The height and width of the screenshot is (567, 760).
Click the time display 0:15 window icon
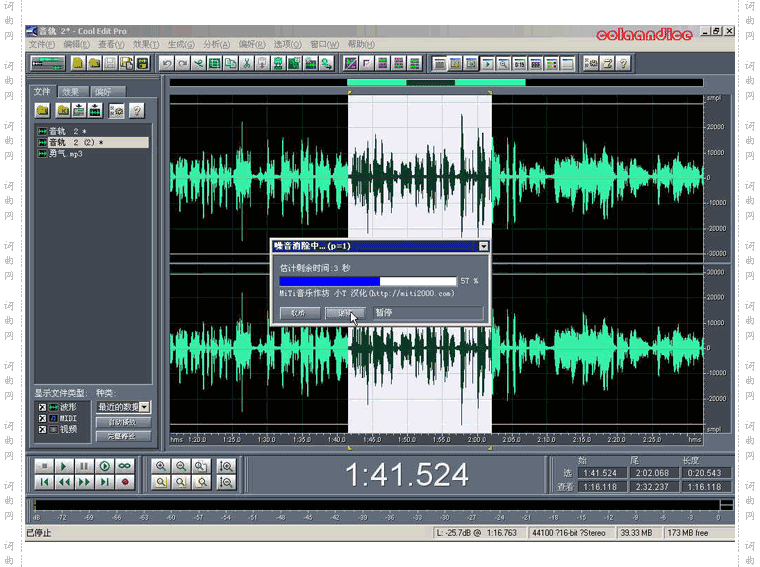tap(519, 63)
